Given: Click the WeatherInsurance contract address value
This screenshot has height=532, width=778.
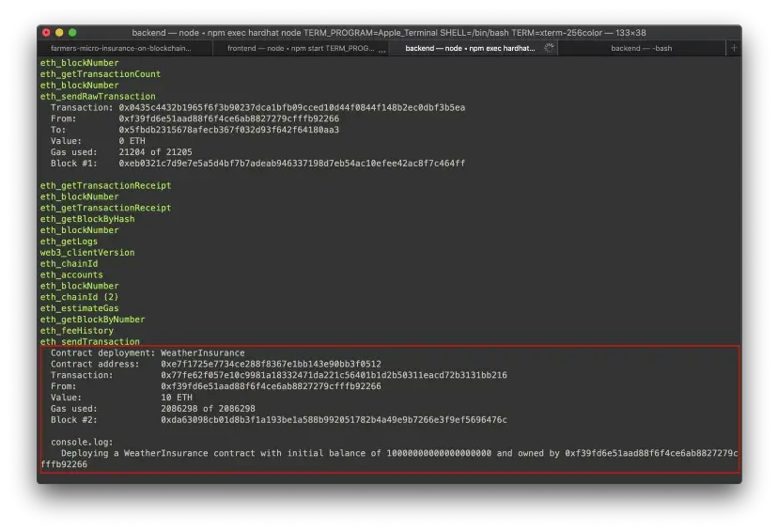Looking at the screenshot, I should pyautogui.click(x=271, y=364).
